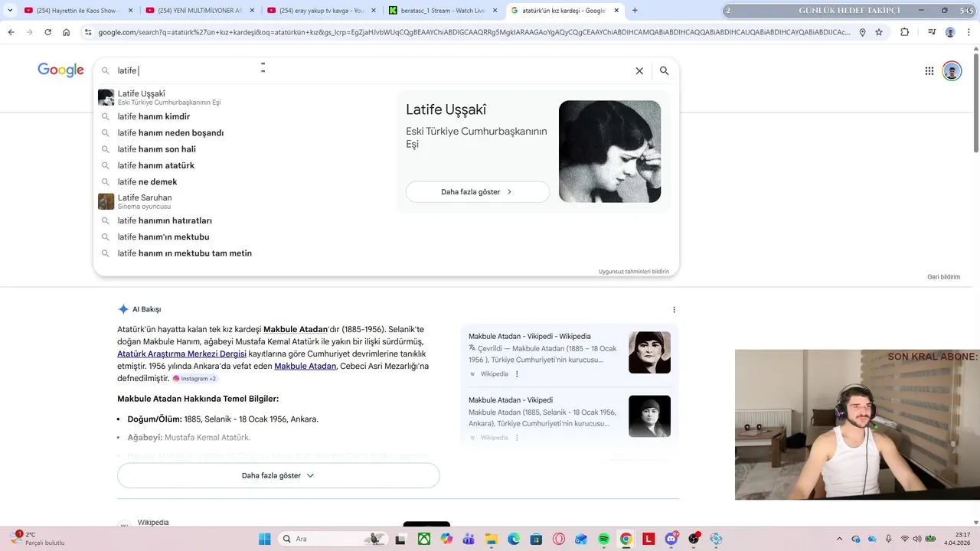This screenshot has height=551, width=980.
Task: Close the Hayrettin ile Kaos Show tab
Action: [130, 10]
